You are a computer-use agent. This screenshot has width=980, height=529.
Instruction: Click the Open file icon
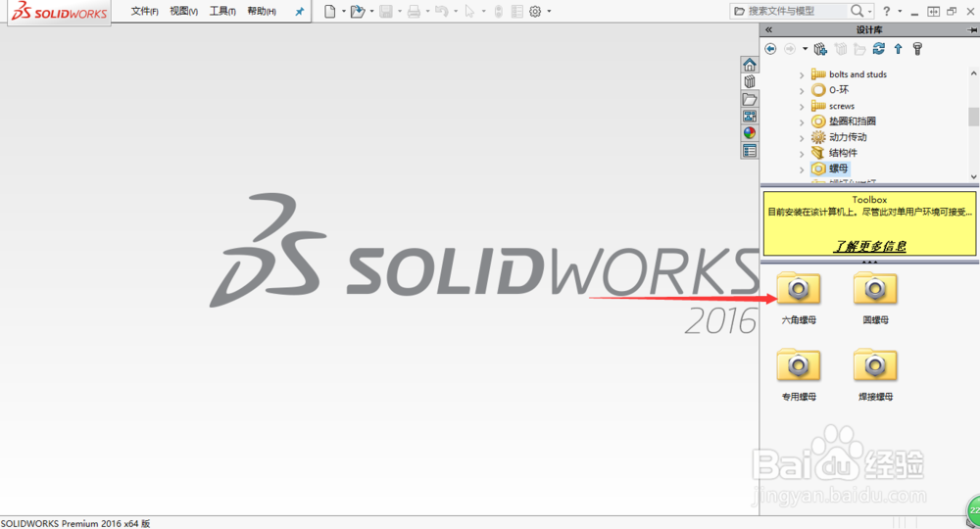pos(357,11)
